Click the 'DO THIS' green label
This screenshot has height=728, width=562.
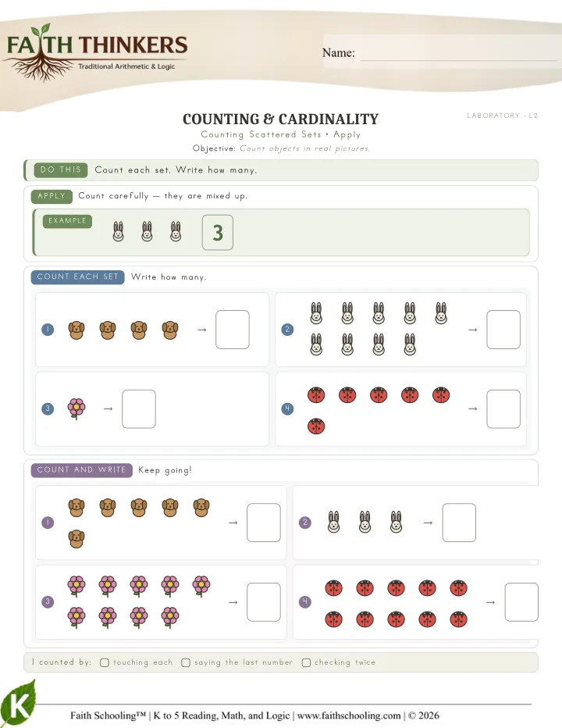(61, 170)
